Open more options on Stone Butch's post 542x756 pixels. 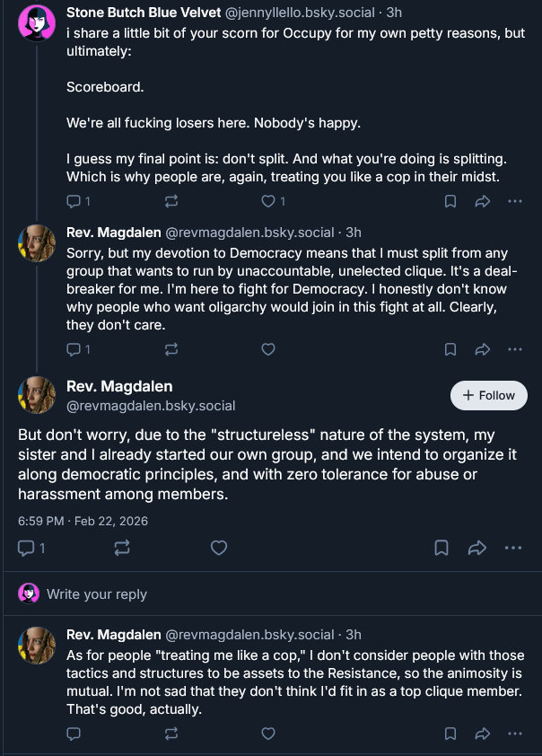click(514, 201)
